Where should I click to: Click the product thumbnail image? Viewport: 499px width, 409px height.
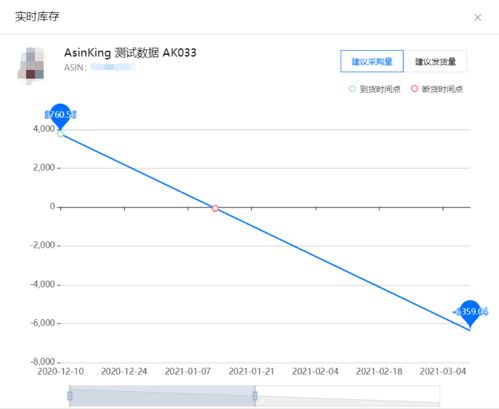tap(31, 65)
